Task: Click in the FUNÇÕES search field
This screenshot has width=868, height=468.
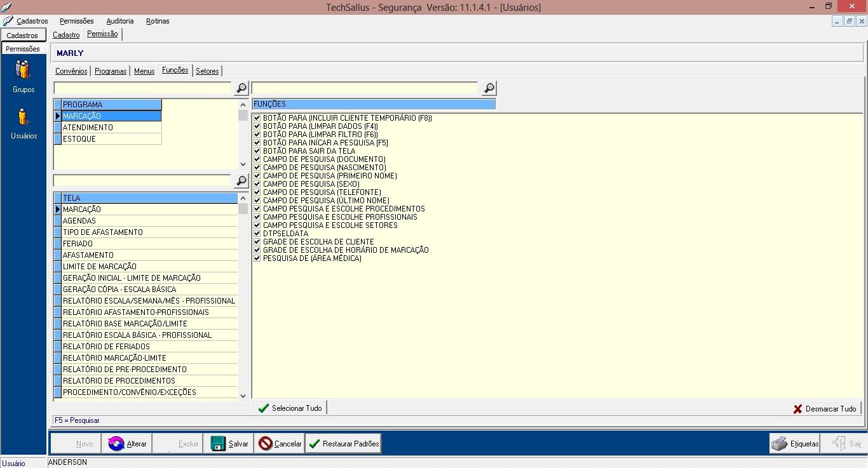Action: [365, 88]
